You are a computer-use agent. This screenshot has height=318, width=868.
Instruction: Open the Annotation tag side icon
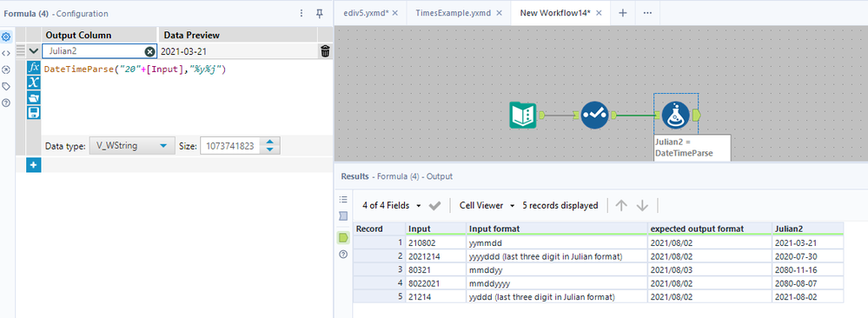6,86
